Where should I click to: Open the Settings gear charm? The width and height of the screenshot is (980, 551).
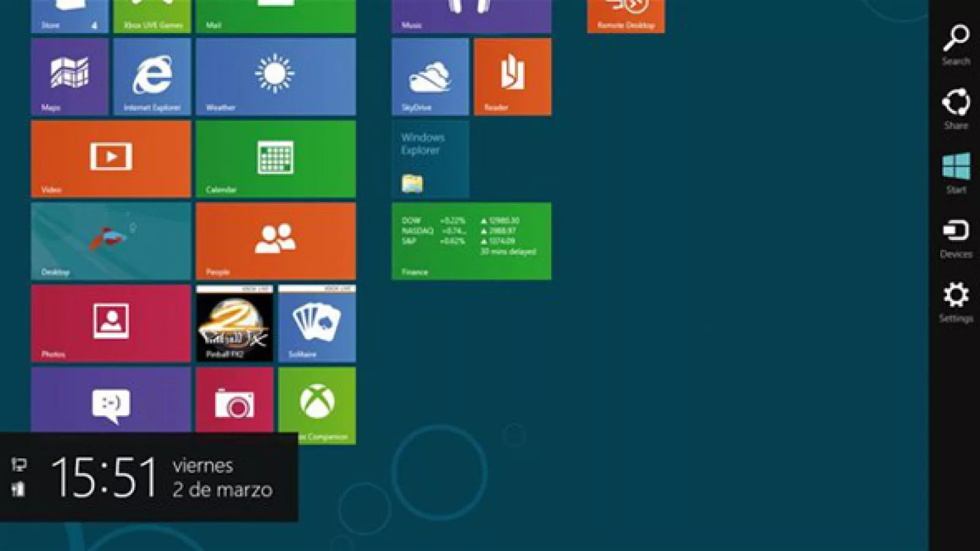click(956, 301)
